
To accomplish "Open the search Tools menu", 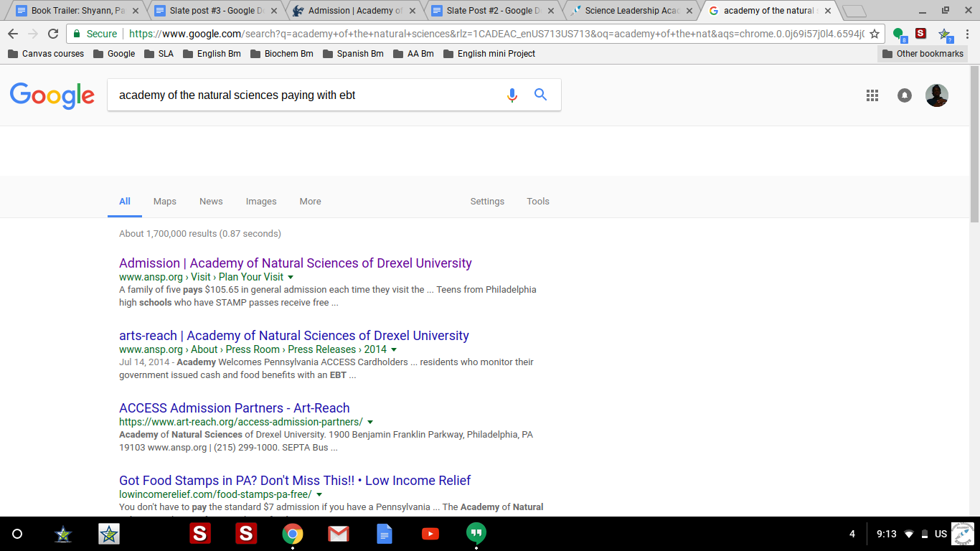I will (538, 202).
